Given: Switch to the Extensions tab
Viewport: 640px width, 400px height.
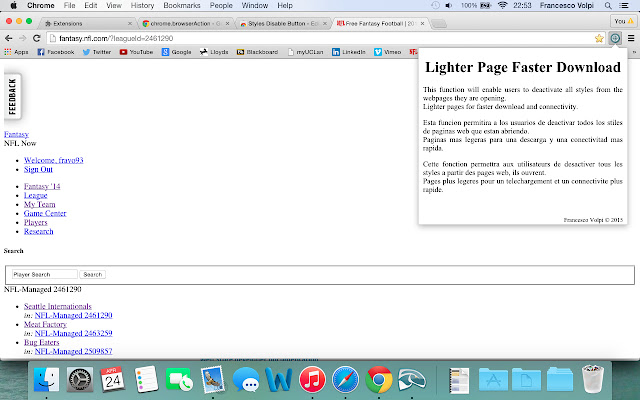Looking at the screenshot, I should click(88, 24).
